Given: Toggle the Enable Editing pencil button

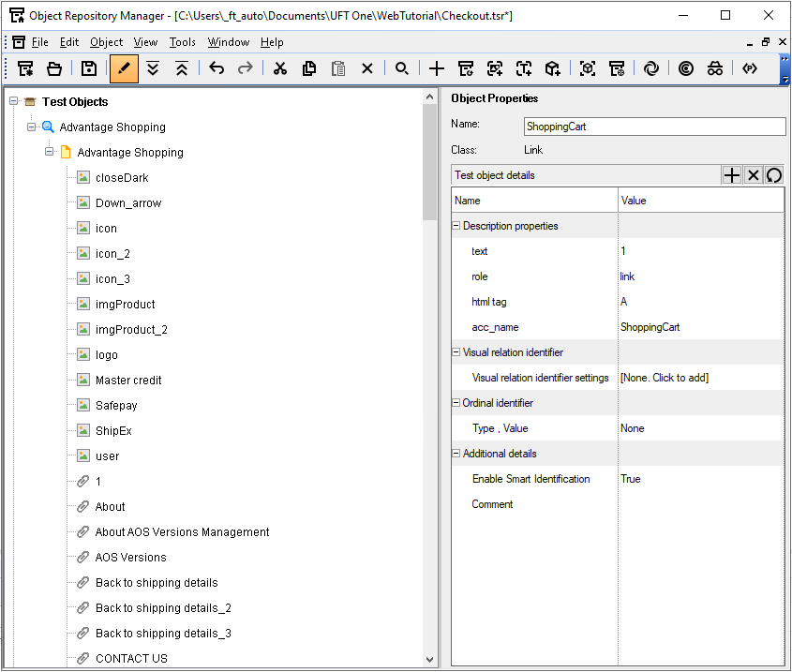Looking at the screenshot, I should point(125,68).
